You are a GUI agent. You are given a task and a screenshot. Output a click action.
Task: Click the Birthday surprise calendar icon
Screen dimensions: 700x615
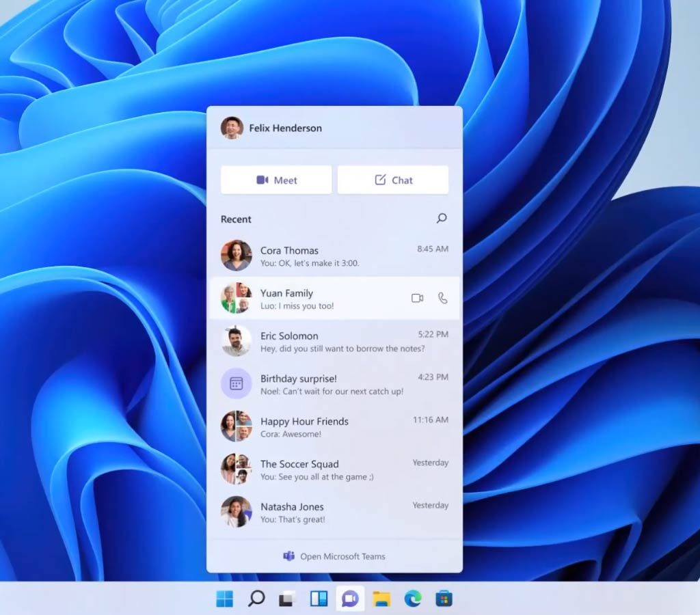236,383
